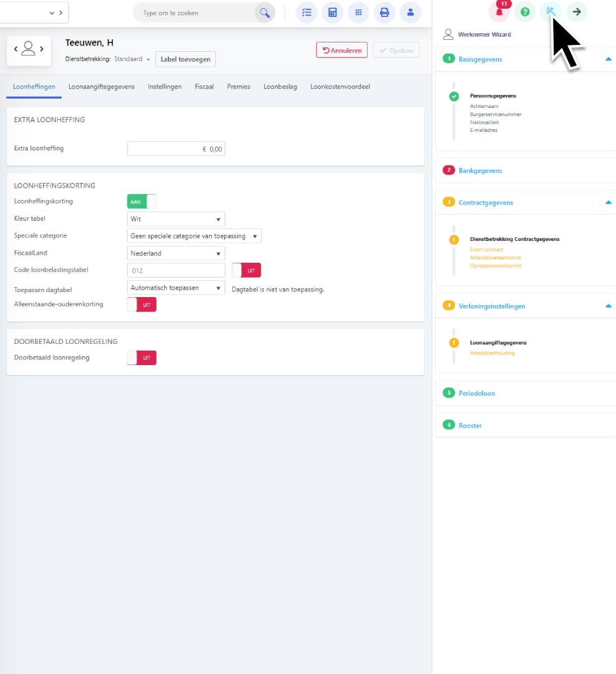
Task: Open notifications bell with 13 badge
Action: pos(499,12)
